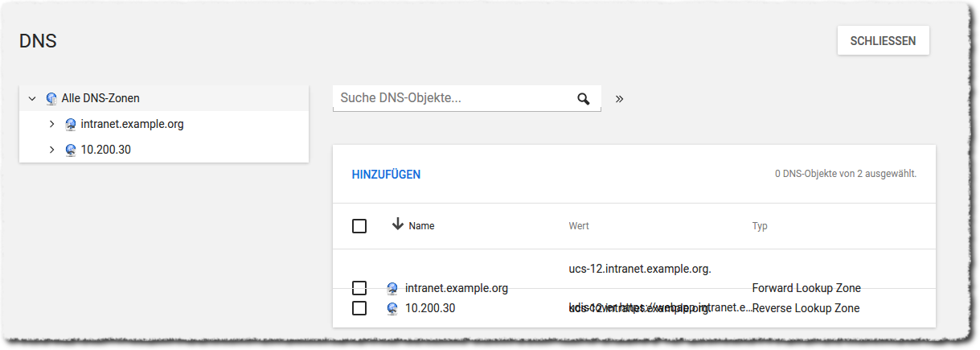Sort by the Wert column header
The image size is (980, 350).
click(579, 226)
